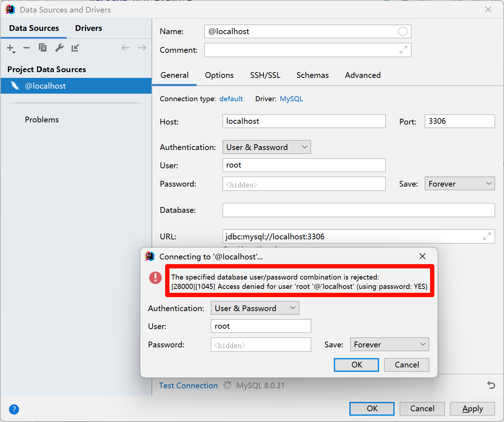Viewport: 504px width, 422px height.
Task: Expand the URL field editor
Action: click(487, 236)
